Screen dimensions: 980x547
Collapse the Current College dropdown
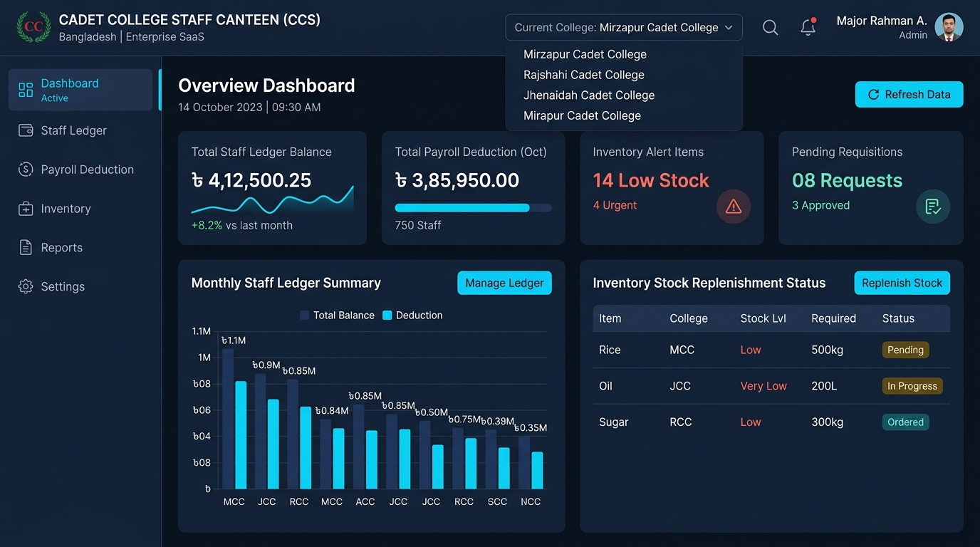[624, 28]
